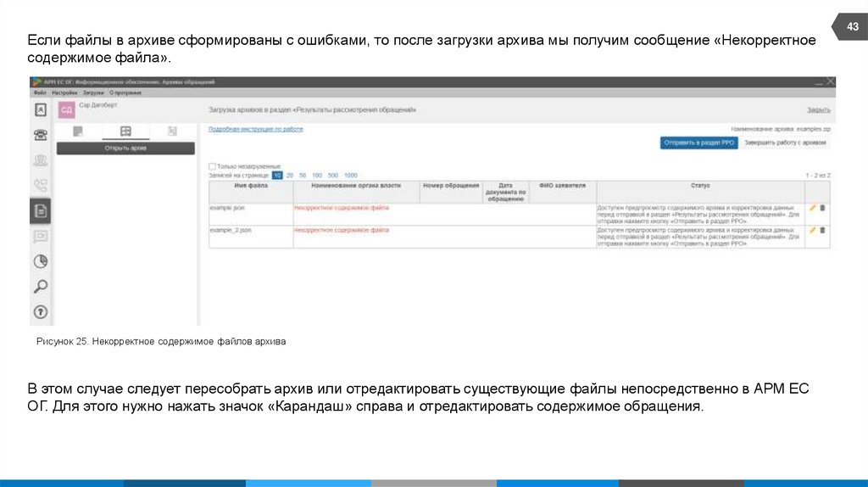The width and height of the screenshot is (868, 487).
Task: Click the user name Сэр Дагоберт
Action: point(98,104)
